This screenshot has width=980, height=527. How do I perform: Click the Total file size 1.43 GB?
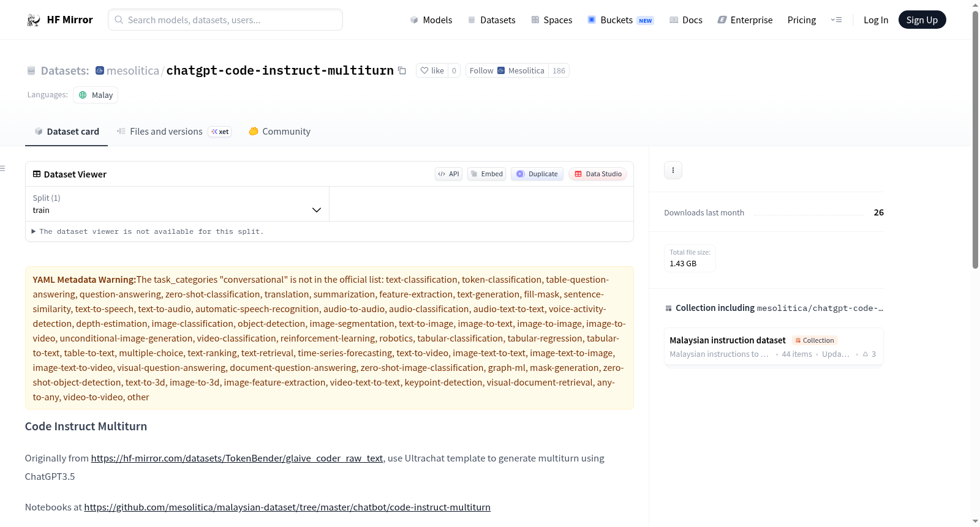(690, 258)
